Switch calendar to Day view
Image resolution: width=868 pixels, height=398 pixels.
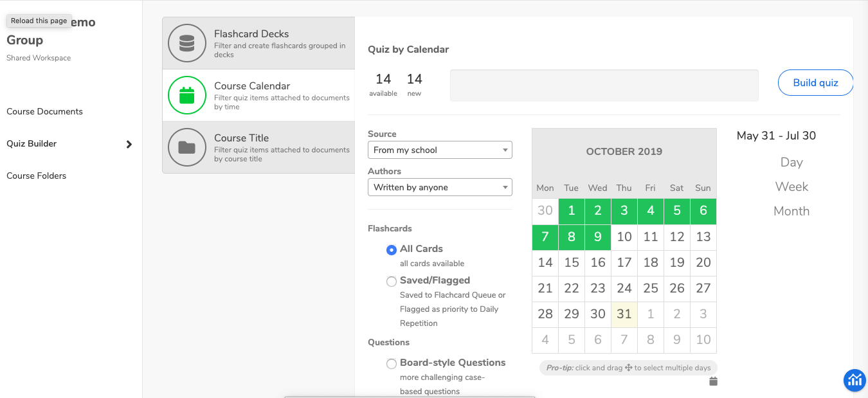pyautogui.click(x=791, y=162)
